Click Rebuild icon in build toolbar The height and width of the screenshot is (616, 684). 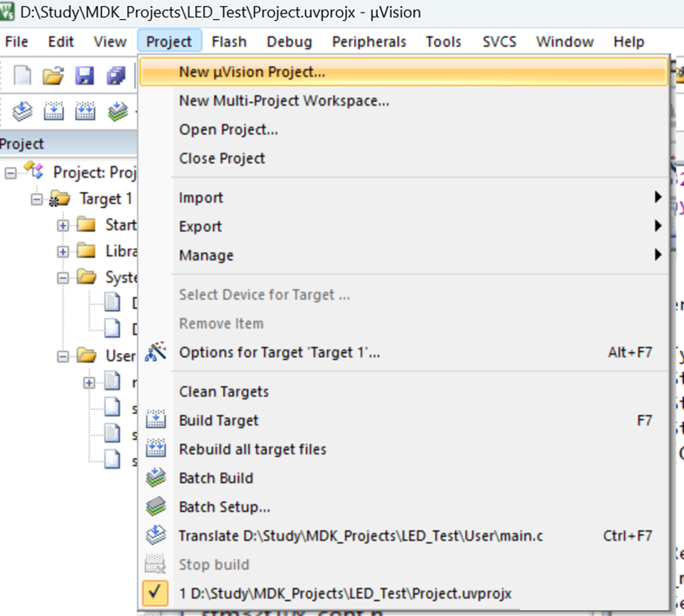(85, 111)
